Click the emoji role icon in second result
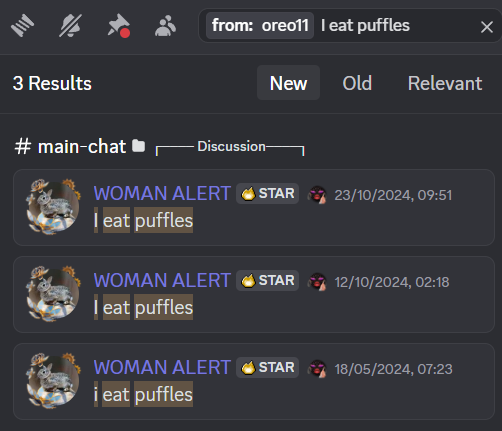 [x=317, y=281]
